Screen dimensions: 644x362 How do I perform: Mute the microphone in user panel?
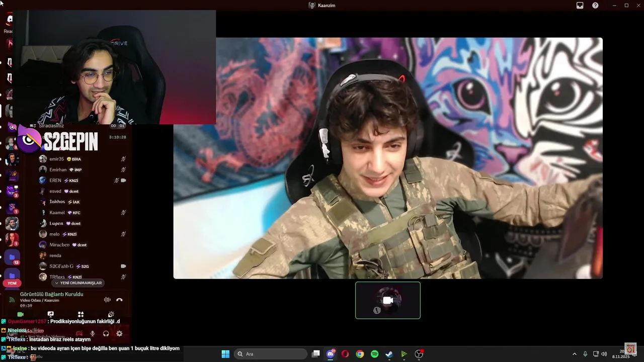pyautogui.click(x=93, y=333)
